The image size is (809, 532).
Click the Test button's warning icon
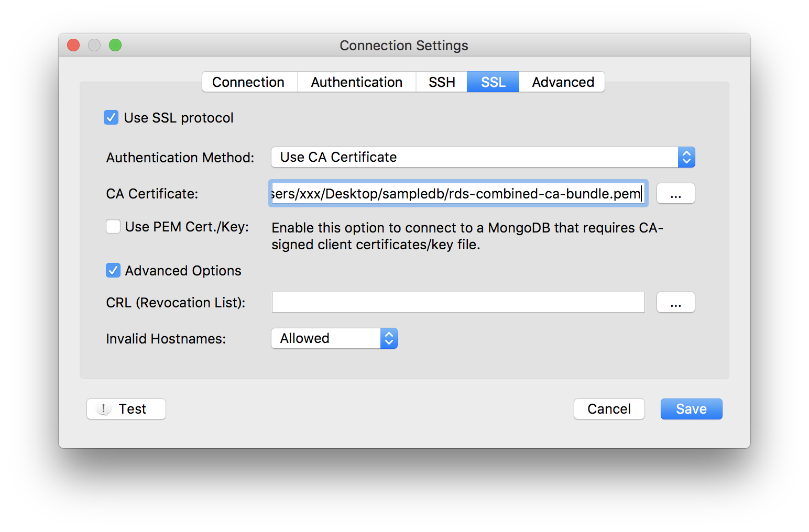coord(104,408)
